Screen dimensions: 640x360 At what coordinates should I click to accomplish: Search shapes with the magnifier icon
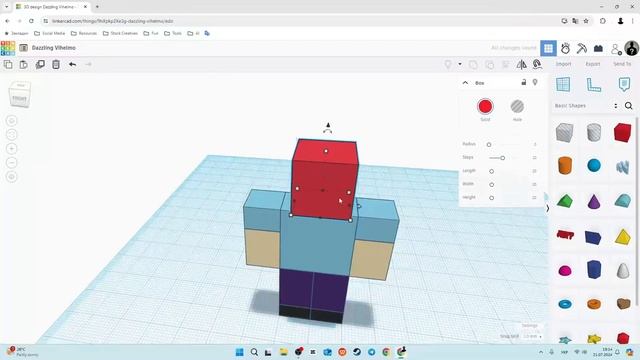point(629,106)
